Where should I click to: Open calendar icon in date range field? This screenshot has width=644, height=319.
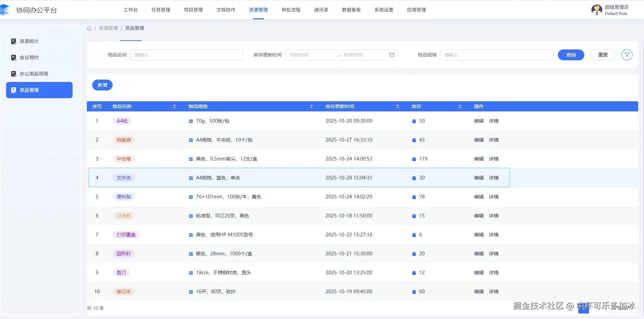pyautogui.click(x=392, y=55)
